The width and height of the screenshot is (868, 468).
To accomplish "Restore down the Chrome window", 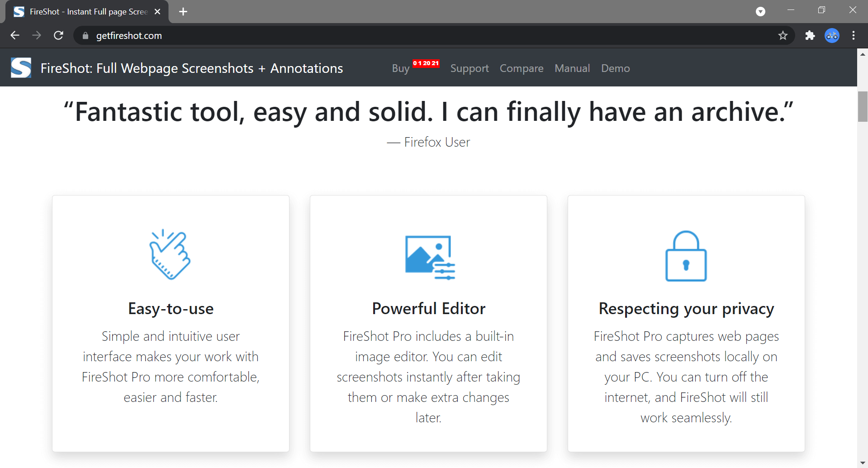I will coord(821,10).
